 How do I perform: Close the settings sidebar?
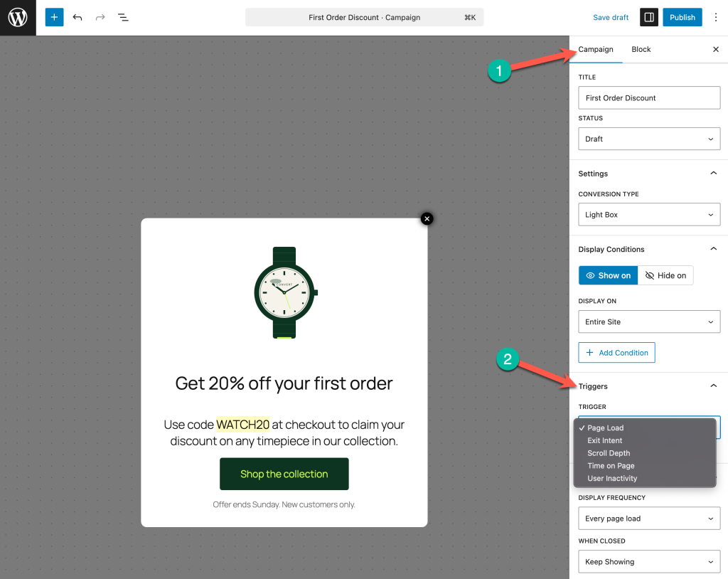pyautogui.click(x=715, y=50)
